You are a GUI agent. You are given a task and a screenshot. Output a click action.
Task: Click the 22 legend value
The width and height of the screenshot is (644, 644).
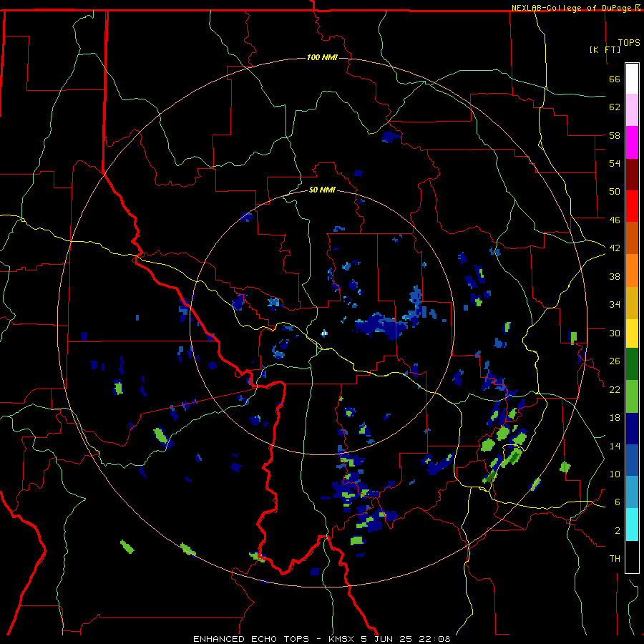coord(615,389)
